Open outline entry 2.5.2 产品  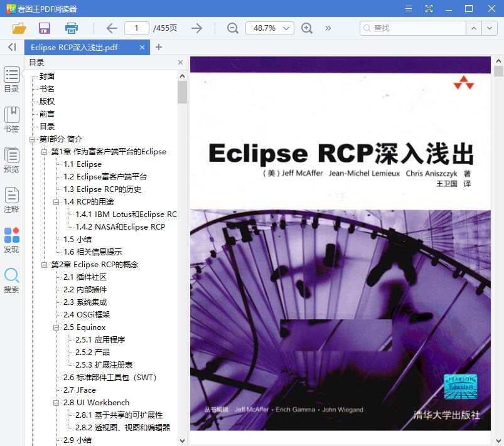point(92,352)
